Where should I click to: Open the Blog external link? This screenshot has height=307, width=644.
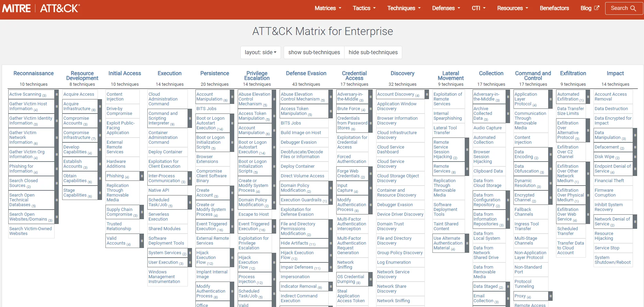pos(590,8)
